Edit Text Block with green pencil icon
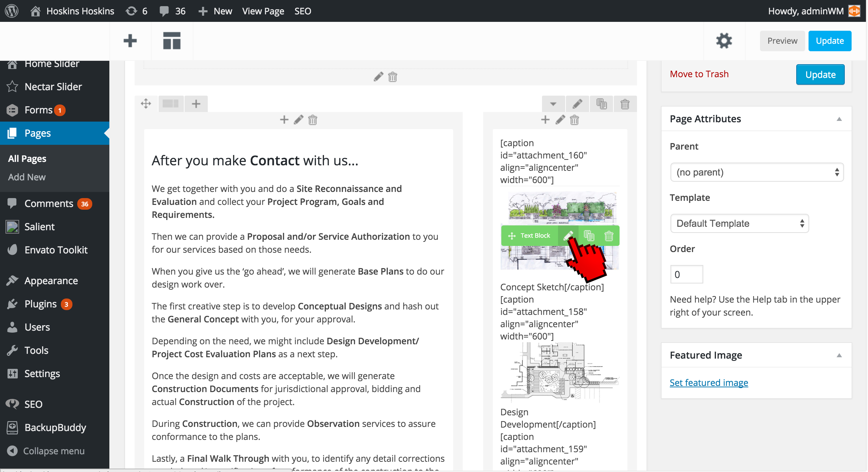 (568, 236)
